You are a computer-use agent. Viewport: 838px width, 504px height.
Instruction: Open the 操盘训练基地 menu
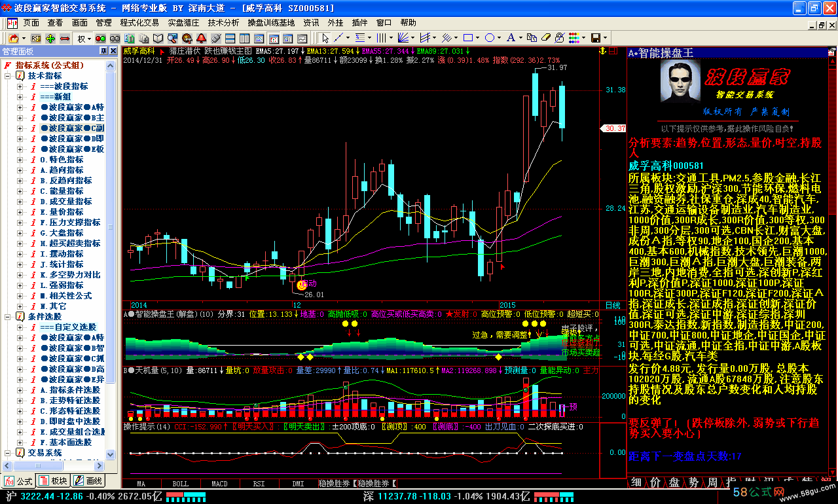[271, 22]
